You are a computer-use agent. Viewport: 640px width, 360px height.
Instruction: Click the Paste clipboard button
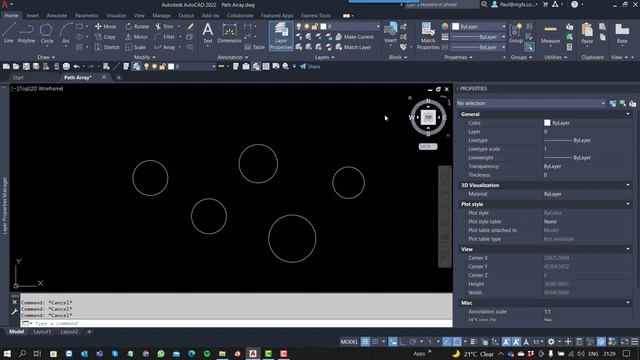pos(587,33)
